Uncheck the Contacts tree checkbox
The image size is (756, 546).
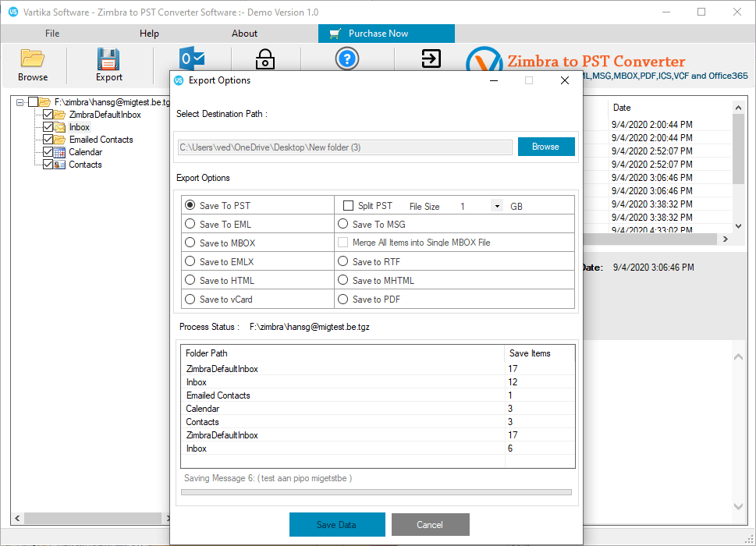pos(48,165)
